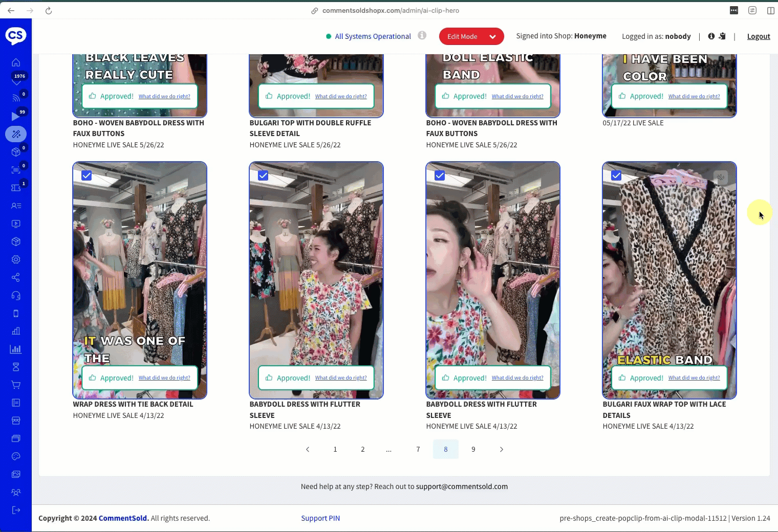778x532 pixels.
Task: Click the share icon in sidebar
Action: [16, 277]
